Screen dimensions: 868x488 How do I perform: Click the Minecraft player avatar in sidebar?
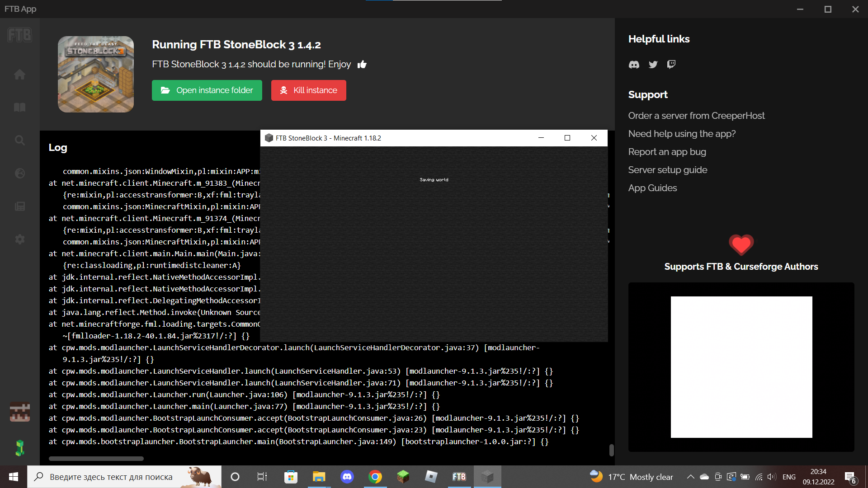20,412
